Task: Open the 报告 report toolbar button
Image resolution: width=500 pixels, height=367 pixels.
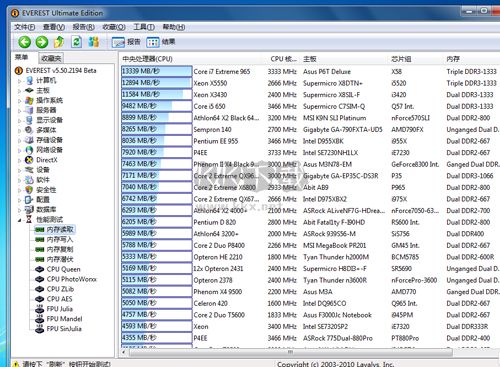Action: (126, 42)
